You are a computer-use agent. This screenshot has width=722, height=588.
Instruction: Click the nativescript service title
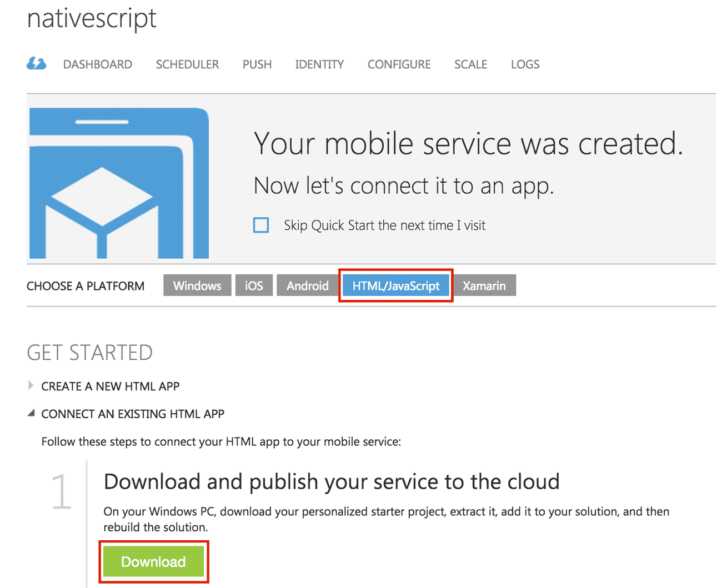click(x=91, y=18)
